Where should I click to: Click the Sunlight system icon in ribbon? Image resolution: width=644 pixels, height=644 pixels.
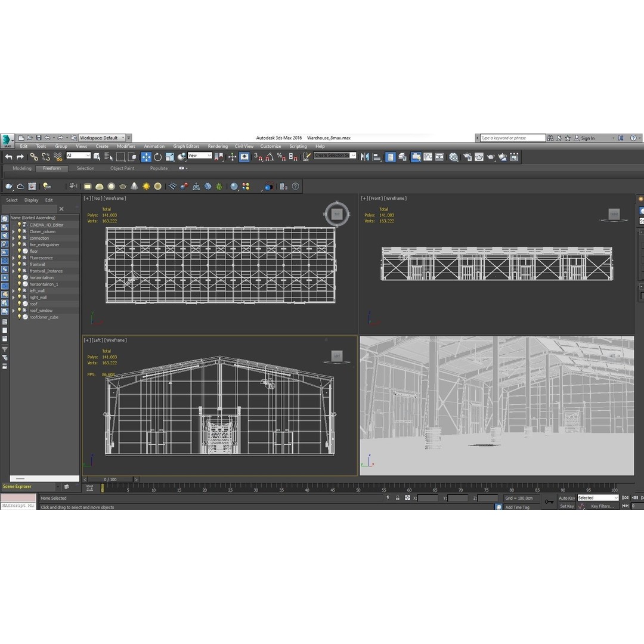(146, 187)
